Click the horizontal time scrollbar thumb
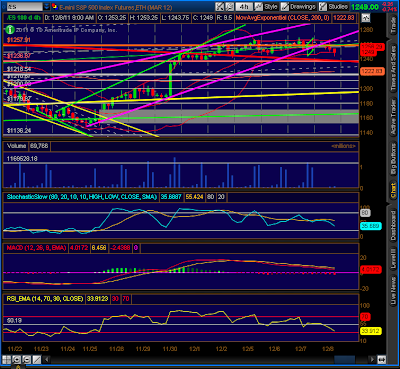Viewport: 400px width, 369px height. tap(345, 360)
